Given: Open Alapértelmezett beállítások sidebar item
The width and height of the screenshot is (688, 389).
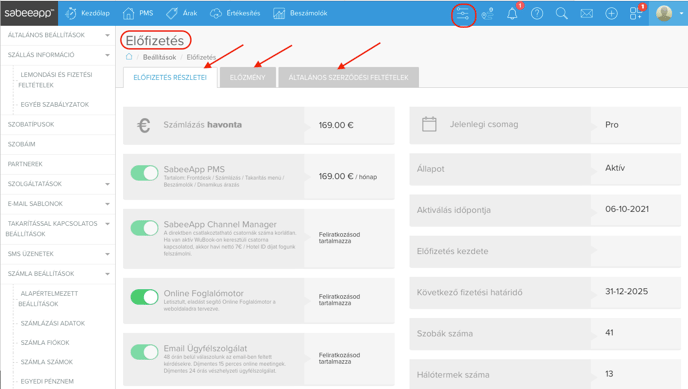Looking at the screenshot, I should [x=48, y=299].
